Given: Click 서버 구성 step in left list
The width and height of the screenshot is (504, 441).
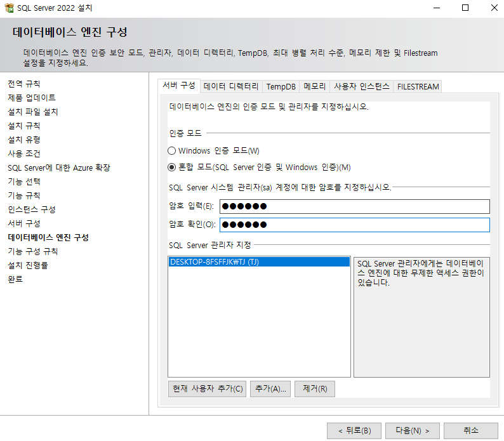Looking at the screenshot, I should [24, 223].
